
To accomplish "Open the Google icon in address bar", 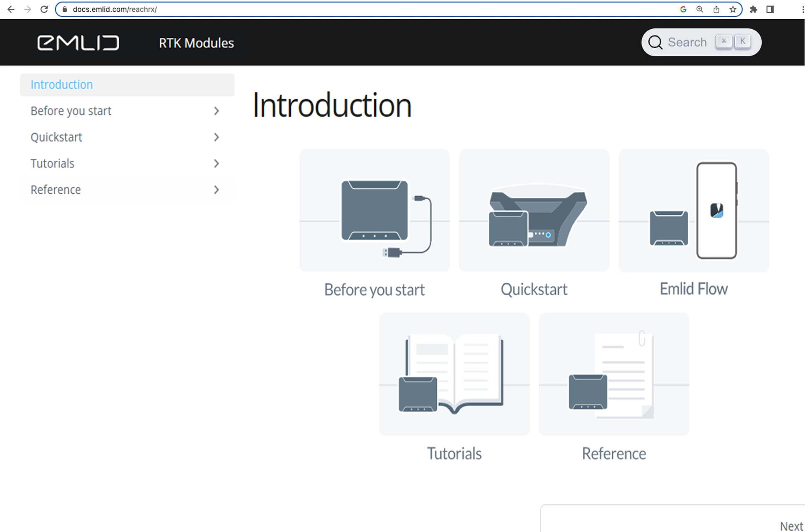I will (683, 9).
